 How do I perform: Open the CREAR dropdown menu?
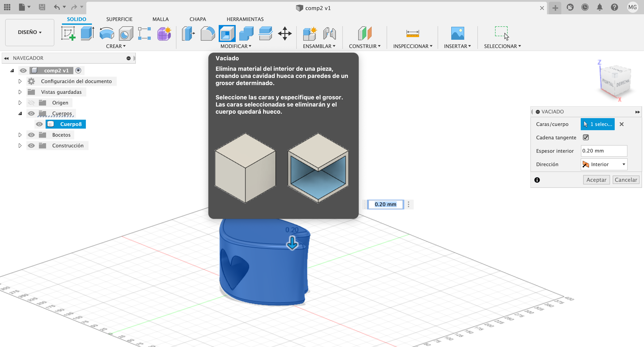(116, 46)
